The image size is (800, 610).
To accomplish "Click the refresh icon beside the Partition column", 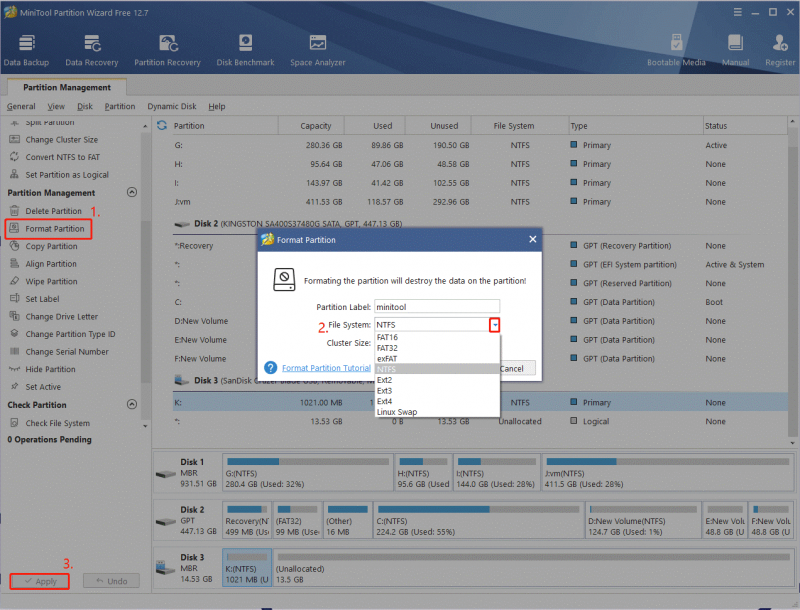I will coord(162,125).
